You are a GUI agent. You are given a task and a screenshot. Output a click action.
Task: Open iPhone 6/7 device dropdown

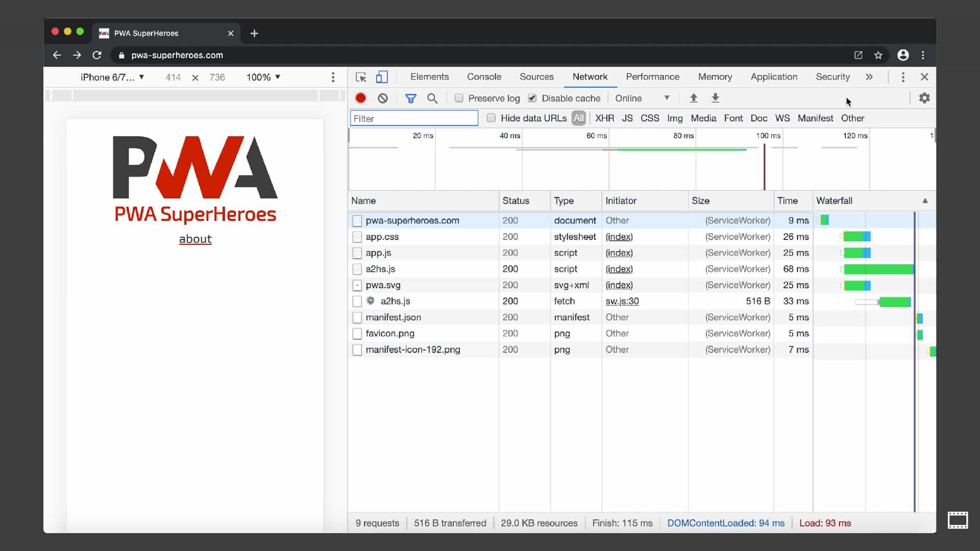pyautogui.click(x=112, y=77)
